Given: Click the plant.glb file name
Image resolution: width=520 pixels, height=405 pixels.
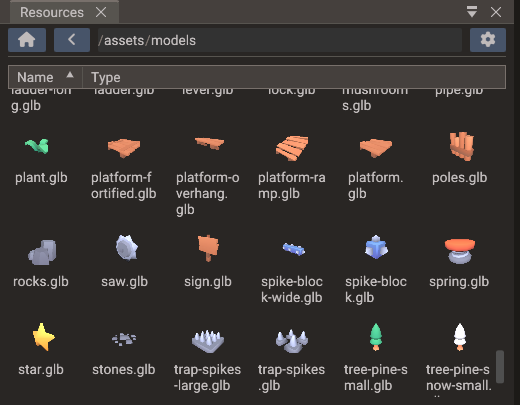Looking at the screenshot, I should [x=41, y=178].
